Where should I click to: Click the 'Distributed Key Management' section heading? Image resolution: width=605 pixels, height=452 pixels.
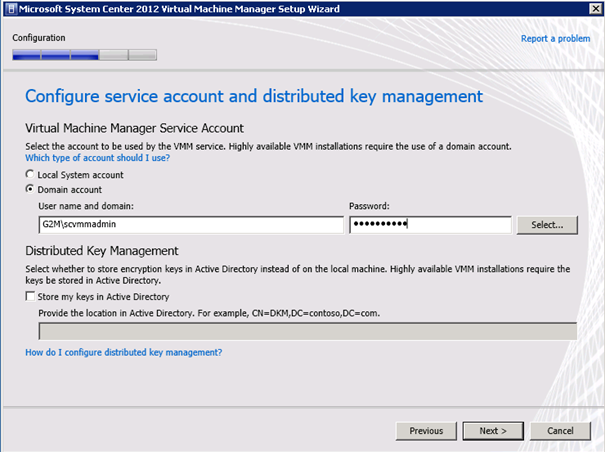point(102,251)
